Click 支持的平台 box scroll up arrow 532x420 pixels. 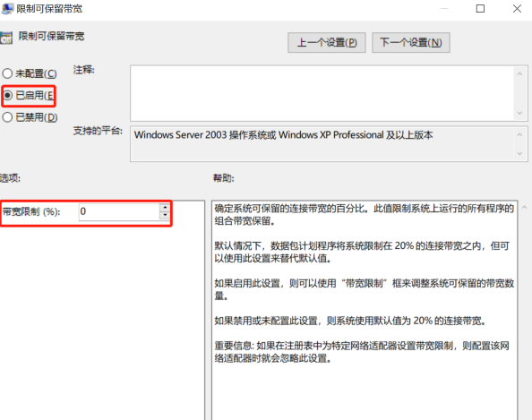(519, 134)
